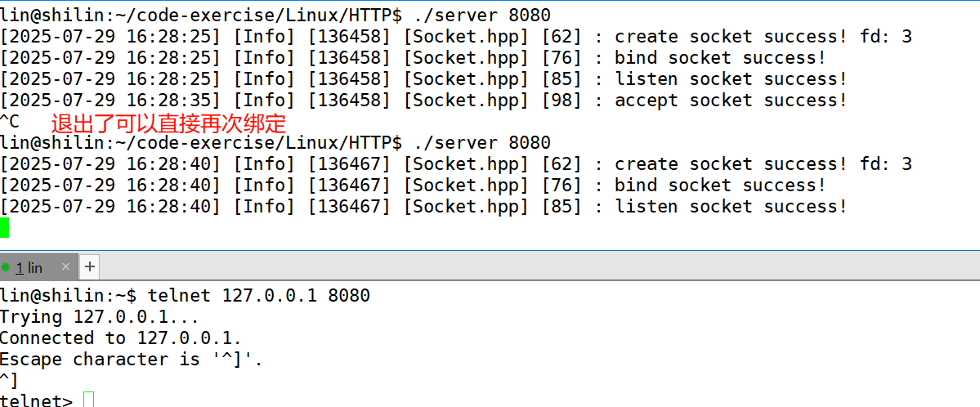Close the "1 lin" tab with its x
The height and width of the screenshot is (407, 980).
(x=65, y=267)
